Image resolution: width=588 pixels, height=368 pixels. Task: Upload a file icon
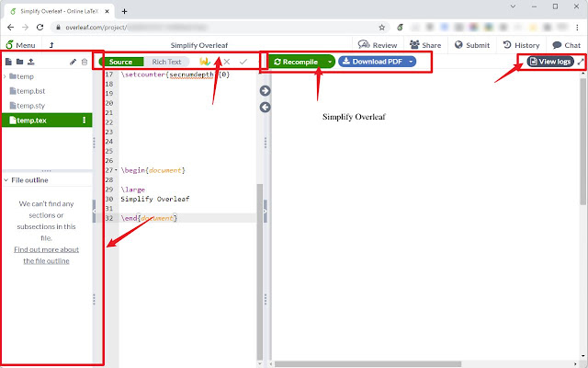(31, 62)
